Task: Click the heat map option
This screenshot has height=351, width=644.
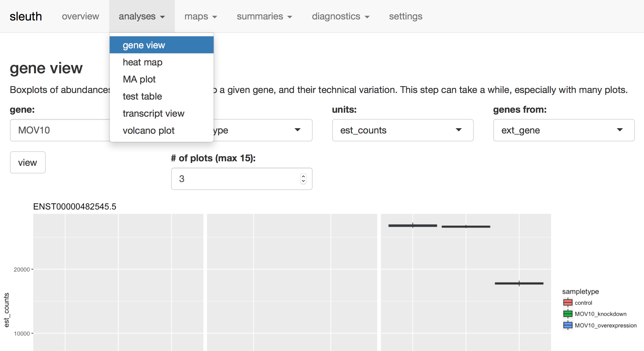Action: click(143, 62)
